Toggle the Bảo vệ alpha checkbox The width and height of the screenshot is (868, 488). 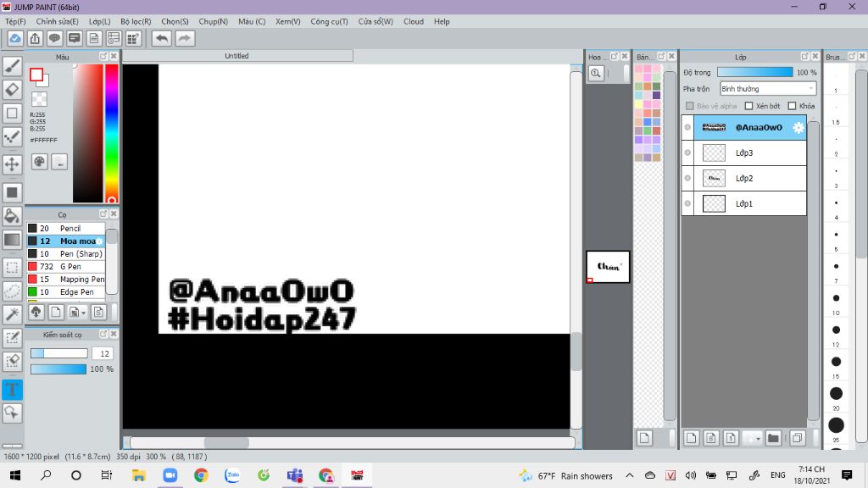(690, 106)
